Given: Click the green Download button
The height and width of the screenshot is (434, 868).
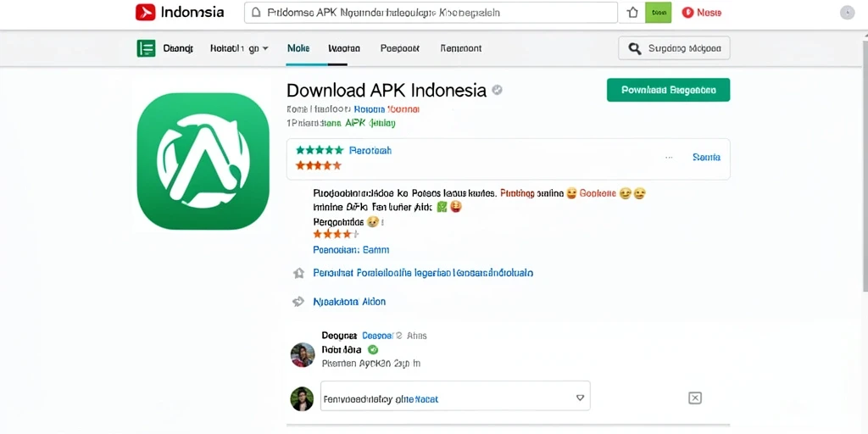Looking at the screenshot, I should click(x=668, y=90).
